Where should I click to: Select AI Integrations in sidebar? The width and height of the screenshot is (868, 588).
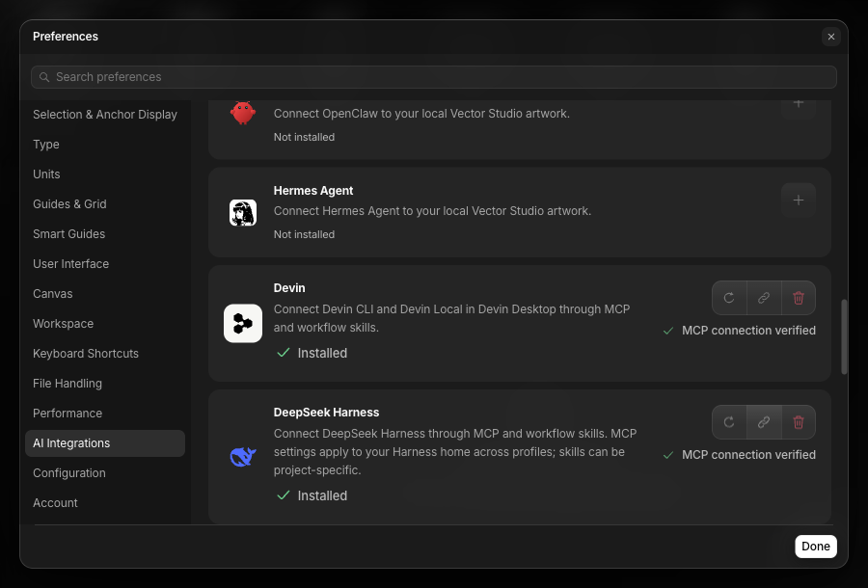click(105, 443)
